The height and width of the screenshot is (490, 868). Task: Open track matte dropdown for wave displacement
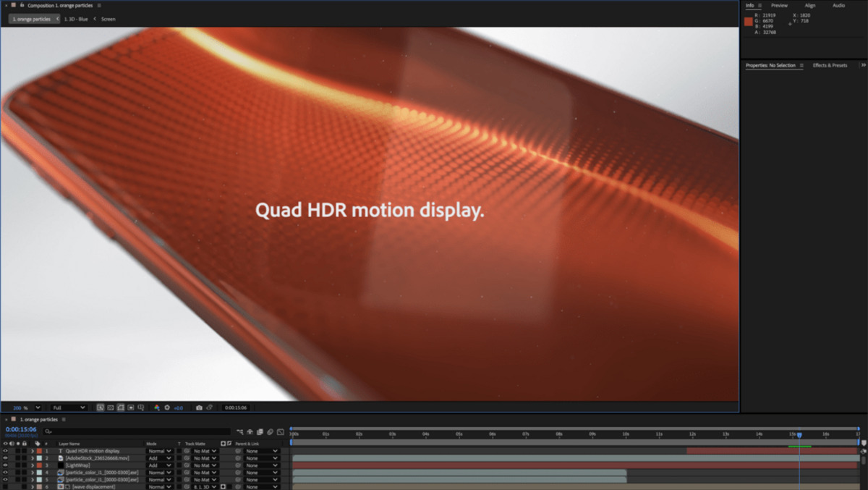click(205, 487)
